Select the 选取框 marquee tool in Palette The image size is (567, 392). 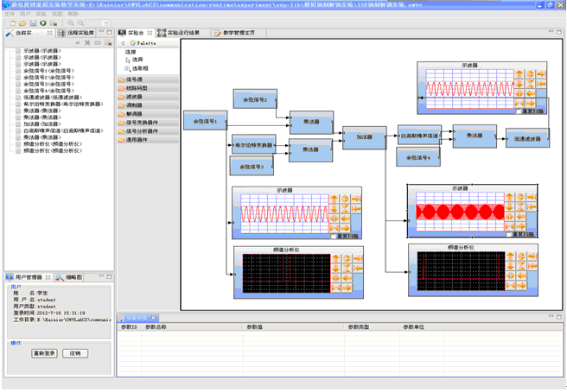coord(138,66)
